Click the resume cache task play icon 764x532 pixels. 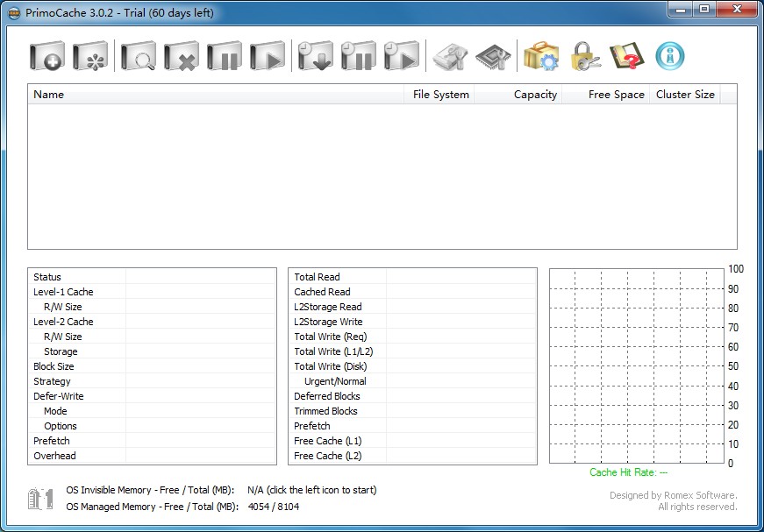268,57
